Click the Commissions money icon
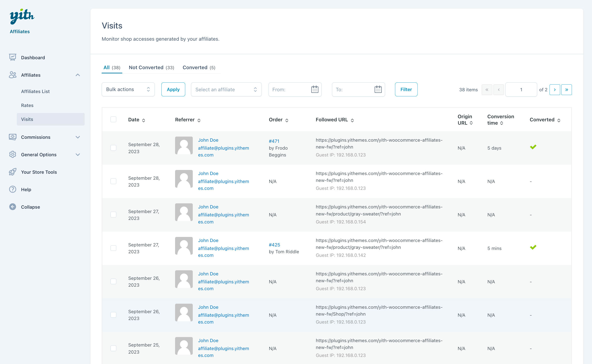Viewport: 592px width, 364px height. point(13,137)
